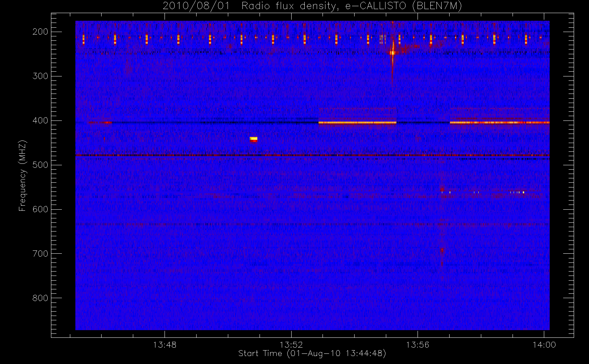Click the bright 400 MHz band segment after 13:53
The height and width of the screenshot is (364, 589).
(357, 123)
